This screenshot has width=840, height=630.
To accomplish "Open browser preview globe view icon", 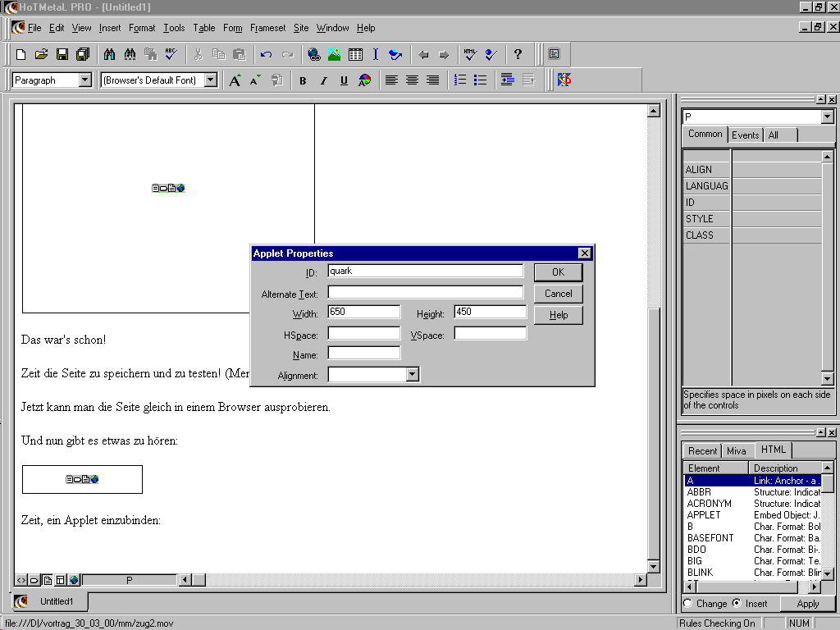I will [74, 580].
